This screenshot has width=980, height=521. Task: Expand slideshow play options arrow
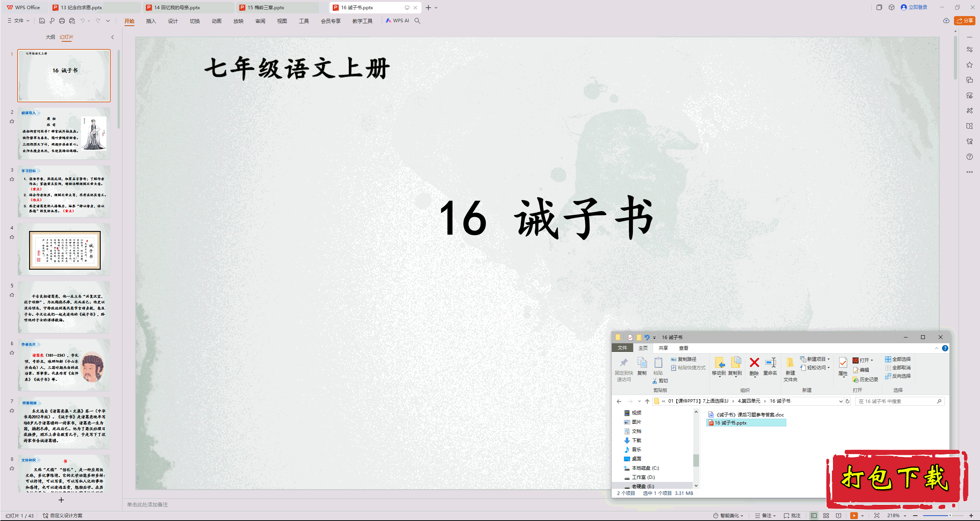click(862, 516)
